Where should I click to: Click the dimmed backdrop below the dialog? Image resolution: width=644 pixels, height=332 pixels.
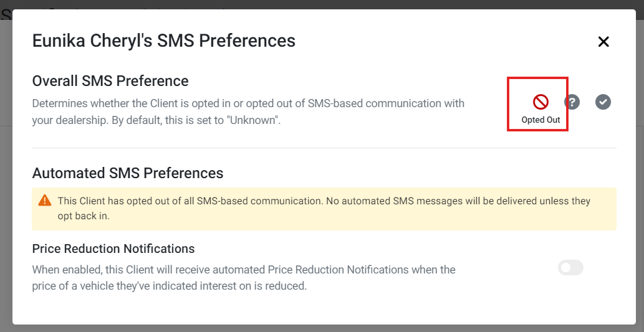coord(322,328)
